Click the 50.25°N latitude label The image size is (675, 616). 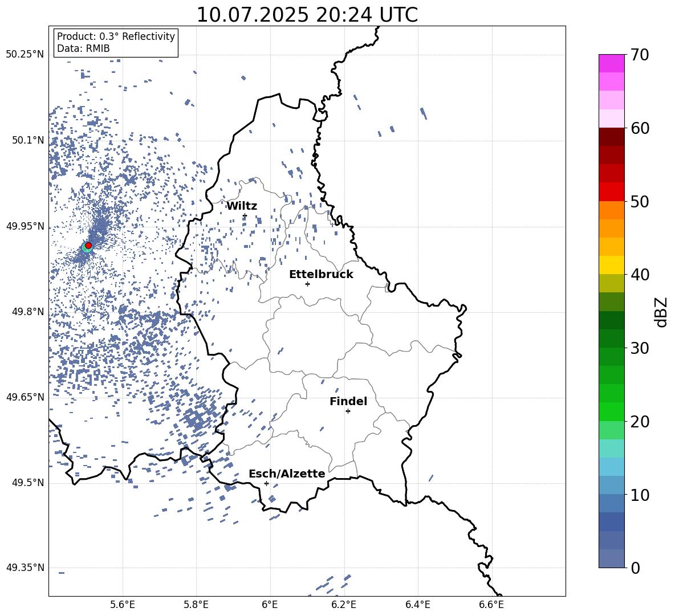[26, 55]
